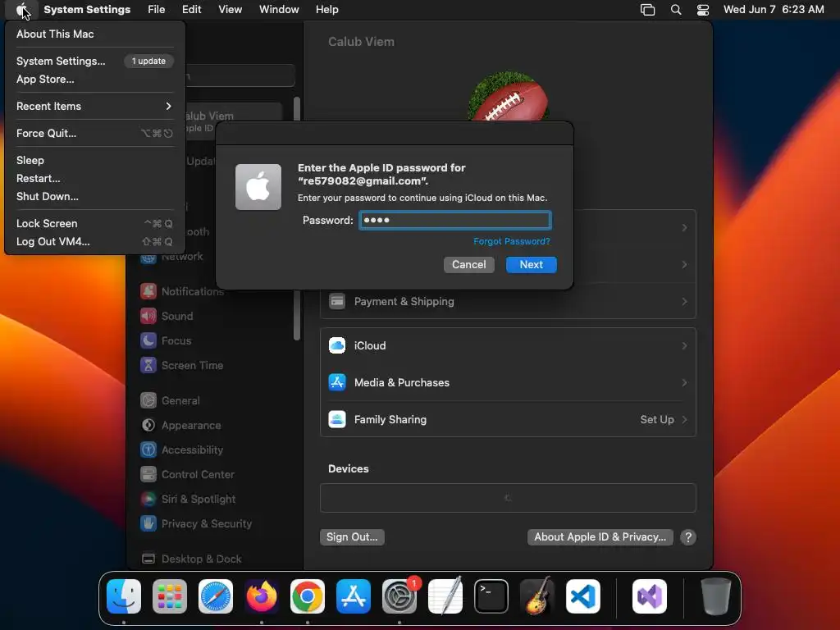Open Privacy & Security in the sidebar

point(197,524)
